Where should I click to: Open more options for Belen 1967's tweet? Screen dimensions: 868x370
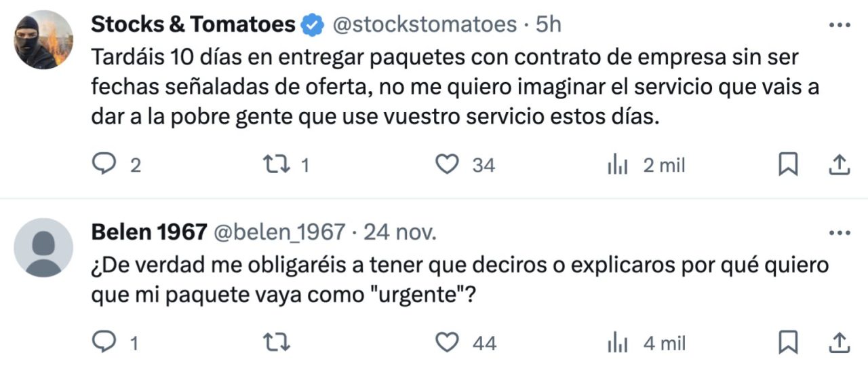click(840, 233)
